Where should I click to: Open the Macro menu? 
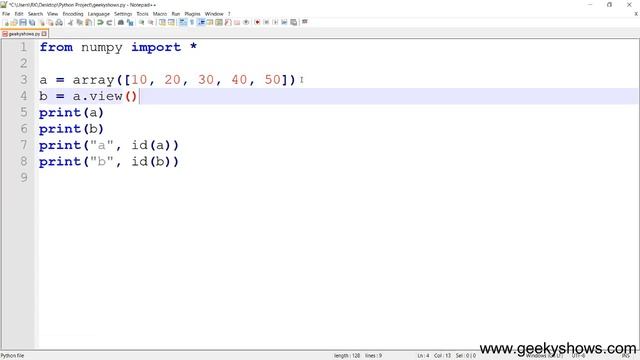click(160, 14)
